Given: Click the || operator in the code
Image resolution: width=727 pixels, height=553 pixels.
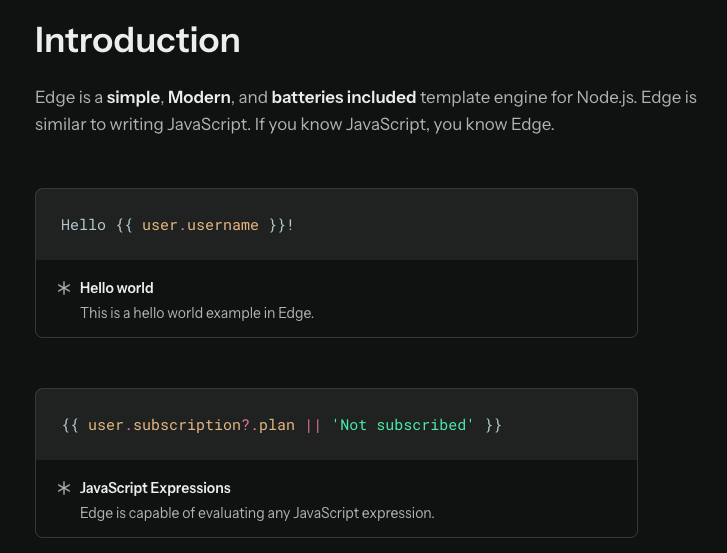Looking at the screenshot, I should (x=313, y=426).
